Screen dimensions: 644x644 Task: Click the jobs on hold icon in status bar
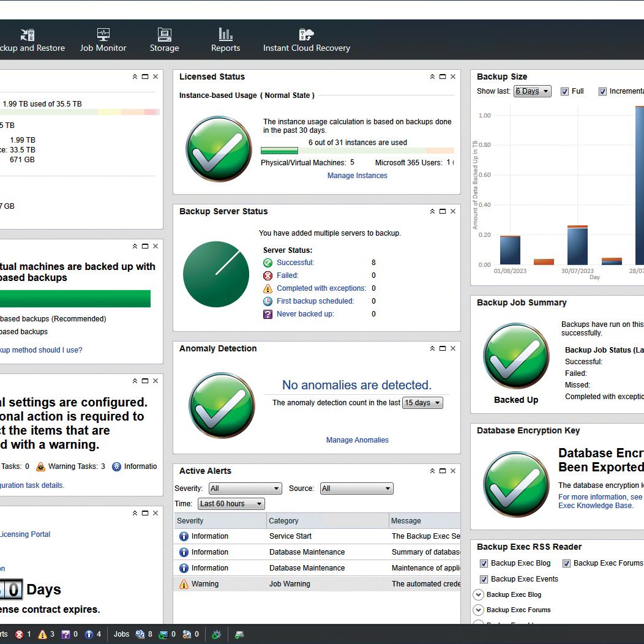[187, 635]
